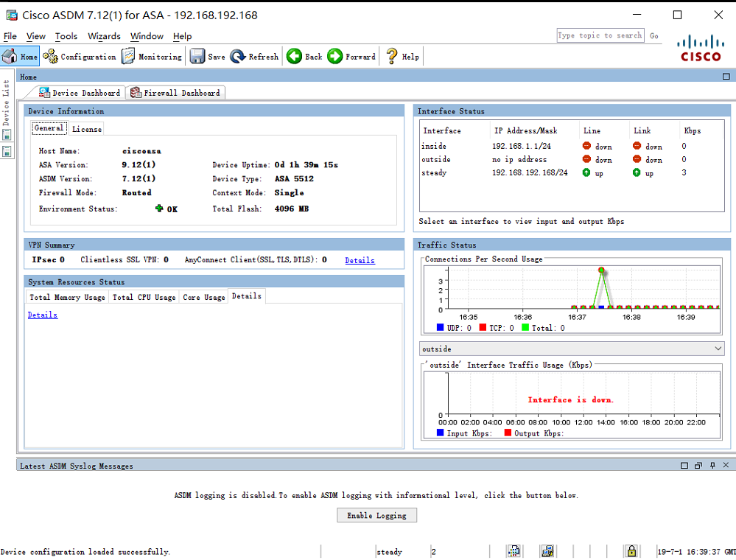This screenshot has height=560, width=736.
Task: Expand the Device List side panel
Action: [7, 103]
